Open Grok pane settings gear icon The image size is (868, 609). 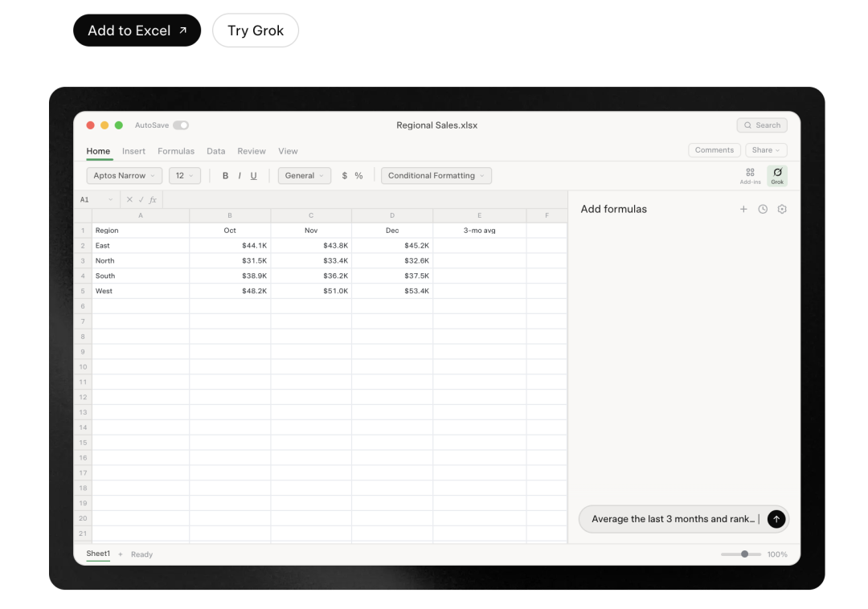[782, 209]
